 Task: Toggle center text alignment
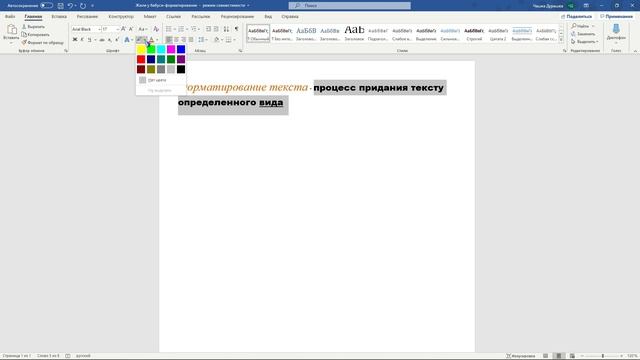176,40
